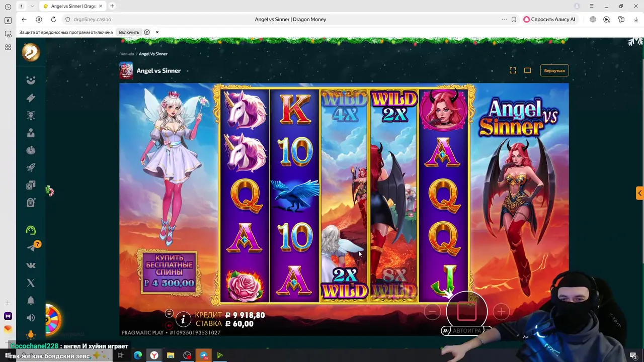Open the game info 'i' button
Image resolution: width=644 pixels, height=362 pixels.
(x=183, y=319)
